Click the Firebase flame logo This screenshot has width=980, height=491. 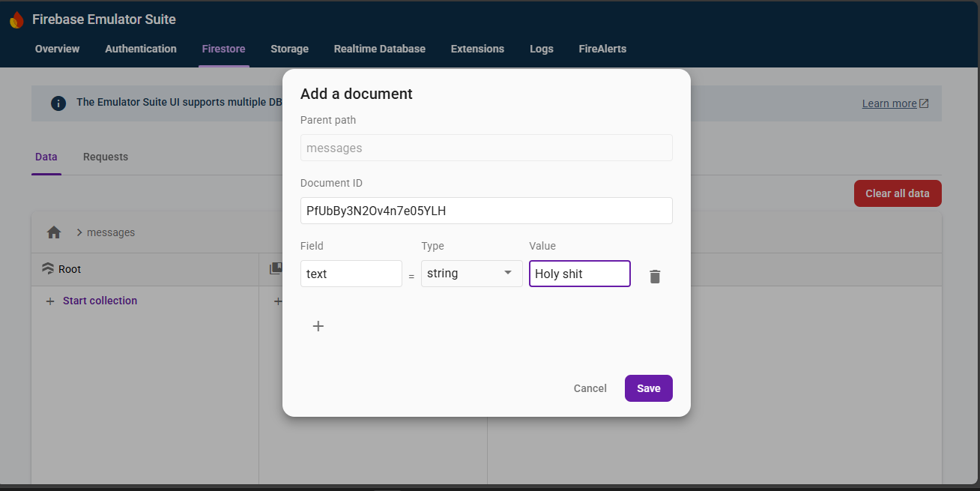tap(16, 19)
